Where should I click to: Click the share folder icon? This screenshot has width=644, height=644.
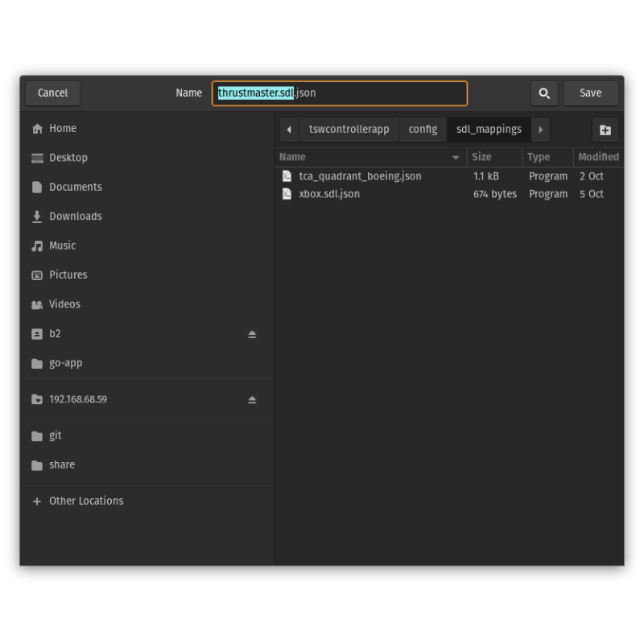point(37,465)
